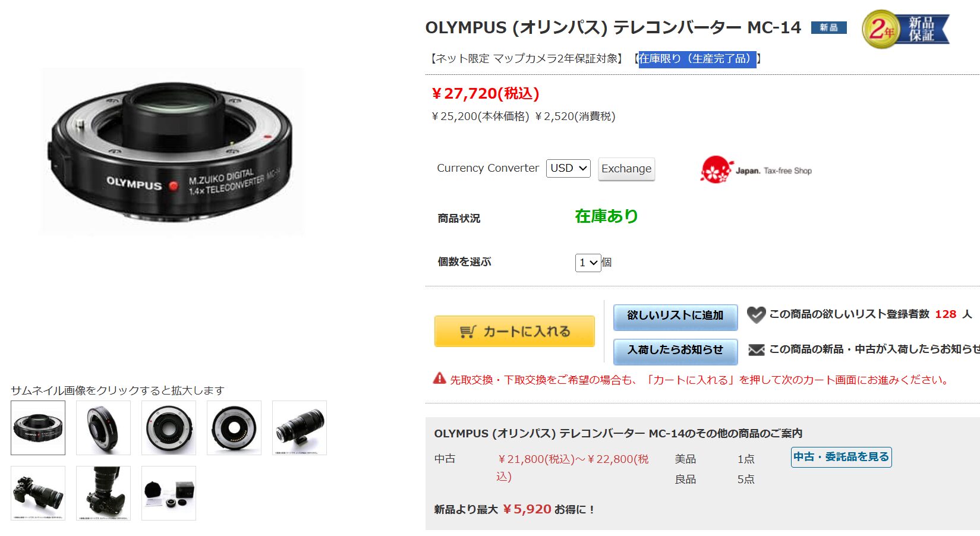Viewport: 980px width, 536px height.
Task: Open 中古・委託品を見る link
Action: pos(841,457)
